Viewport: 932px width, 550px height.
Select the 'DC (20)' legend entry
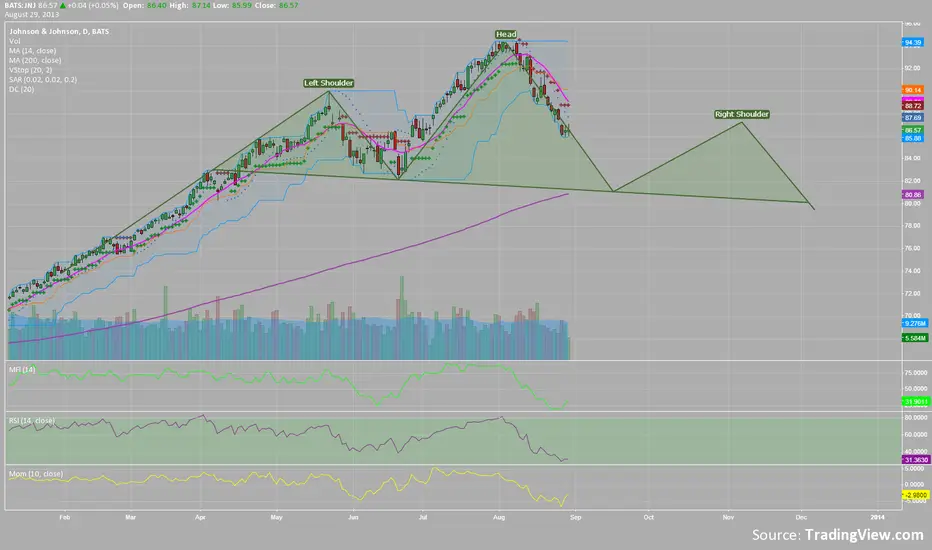(21, 89)
